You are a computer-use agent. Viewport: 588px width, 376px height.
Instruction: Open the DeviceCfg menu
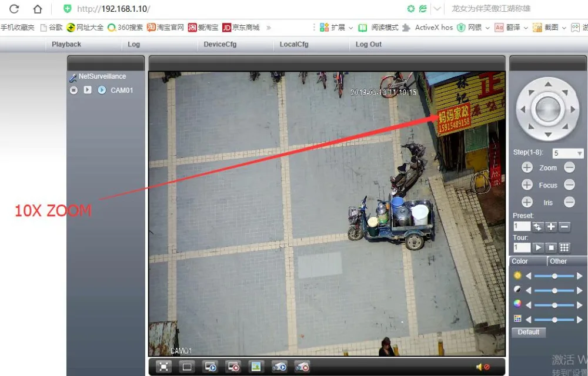220,44
